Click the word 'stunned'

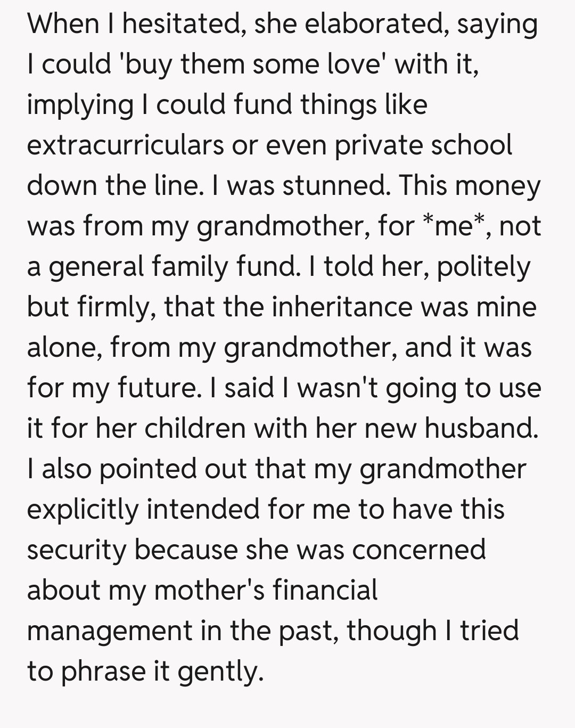tap(334, 186)
